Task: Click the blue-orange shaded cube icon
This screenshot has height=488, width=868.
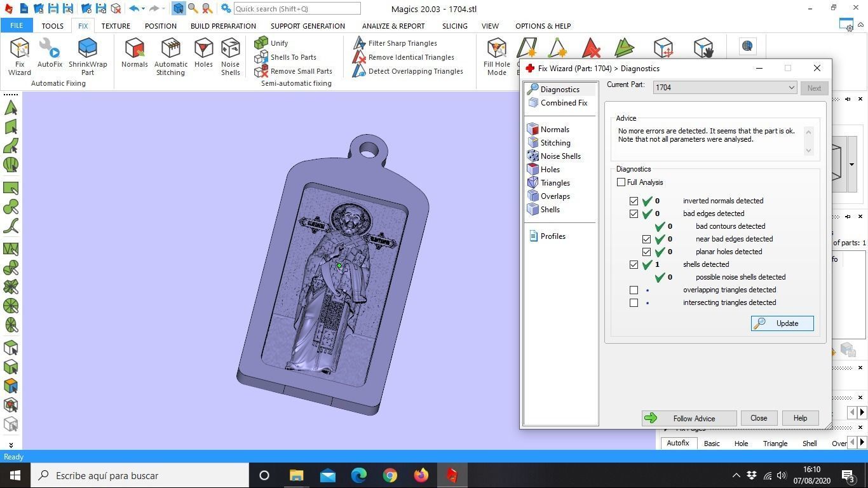Action: [x=11, y=386]
